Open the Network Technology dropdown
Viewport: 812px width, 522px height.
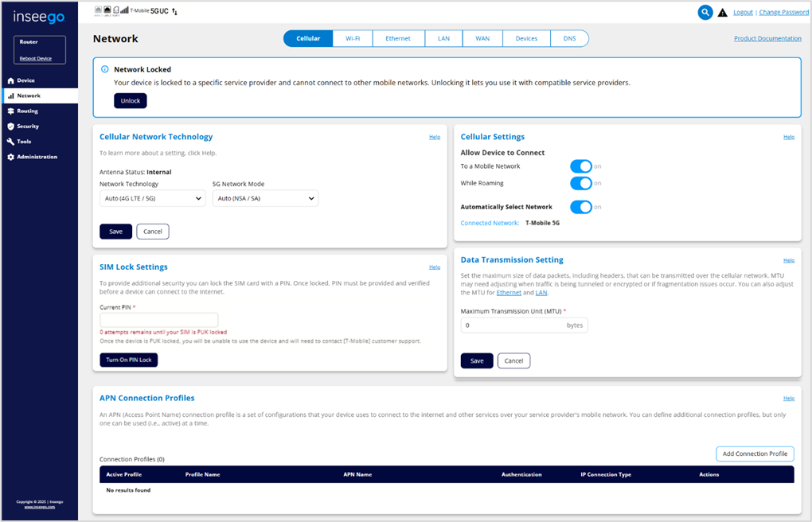point(152,198)
